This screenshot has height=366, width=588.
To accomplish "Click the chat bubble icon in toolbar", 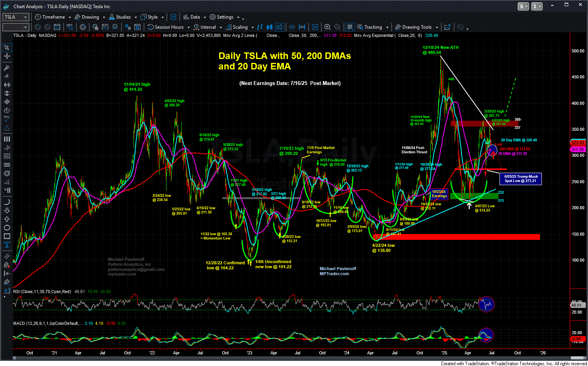I will pos(460,27).
